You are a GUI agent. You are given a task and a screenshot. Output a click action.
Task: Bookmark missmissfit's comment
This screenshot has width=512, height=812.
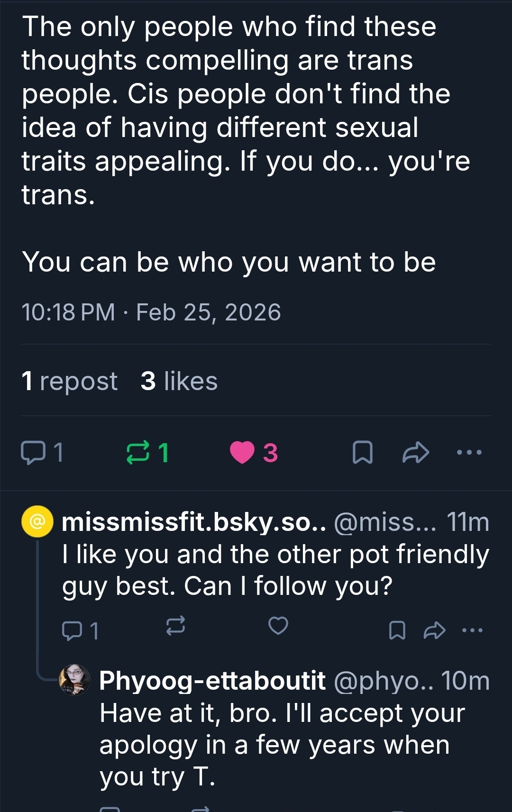[397, 630]
